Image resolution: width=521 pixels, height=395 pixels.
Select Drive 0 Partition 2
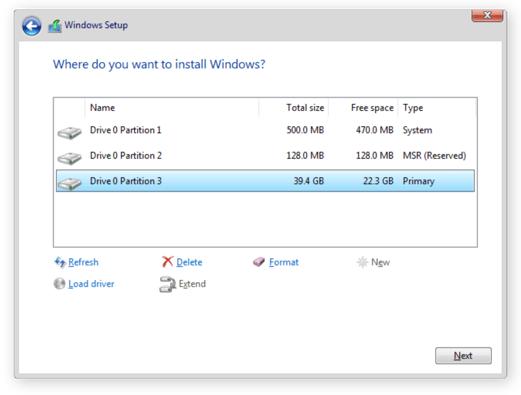coord(265,156)
